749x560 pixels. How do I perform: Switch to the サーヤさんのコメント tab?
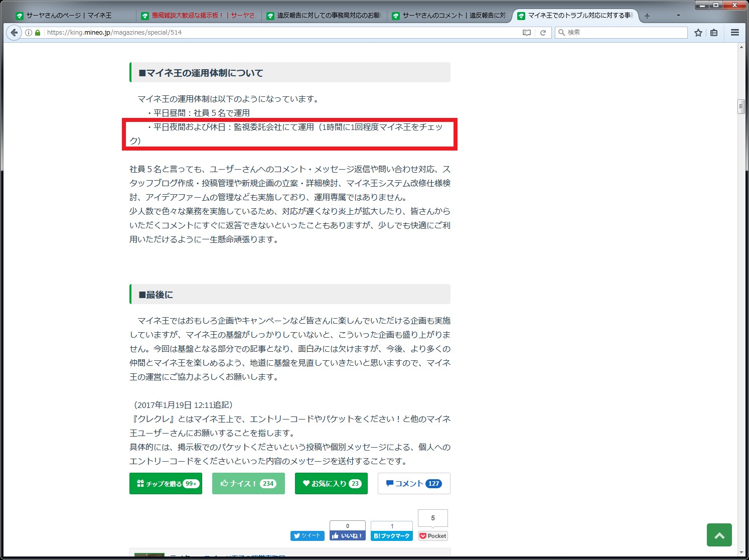pos(450,16)
